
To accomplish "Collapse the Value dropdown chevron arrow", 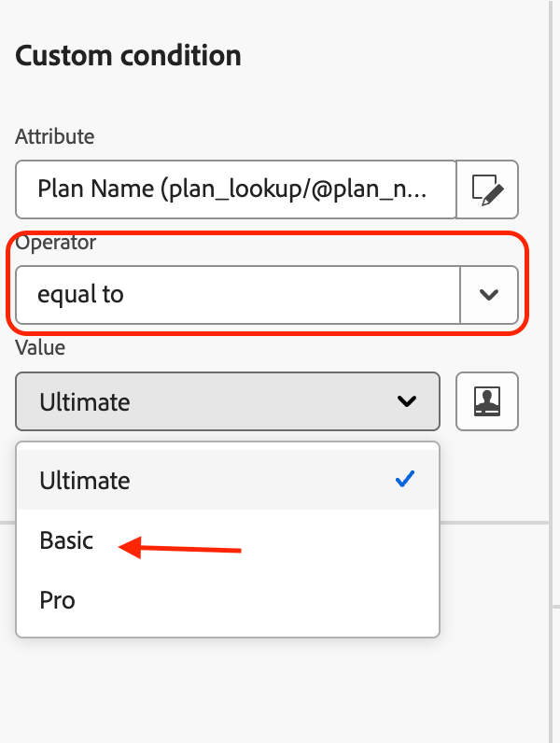I will click(x=407, y=401).
